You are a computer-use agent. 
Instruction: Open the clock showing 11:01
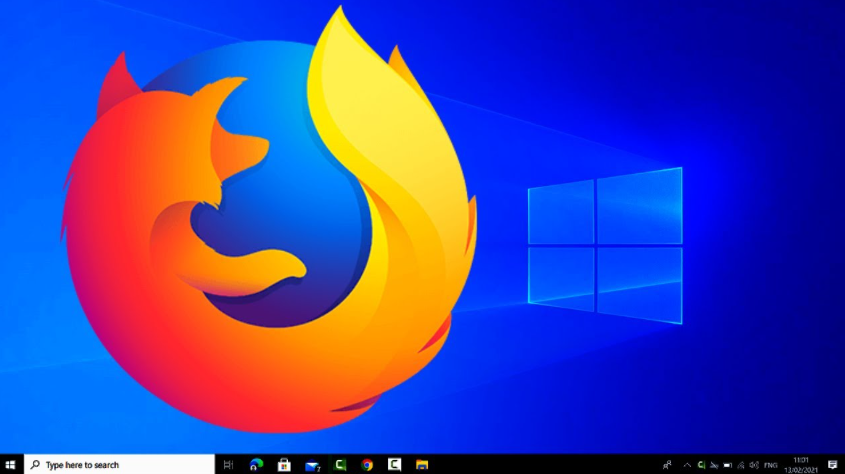[801, 465]
